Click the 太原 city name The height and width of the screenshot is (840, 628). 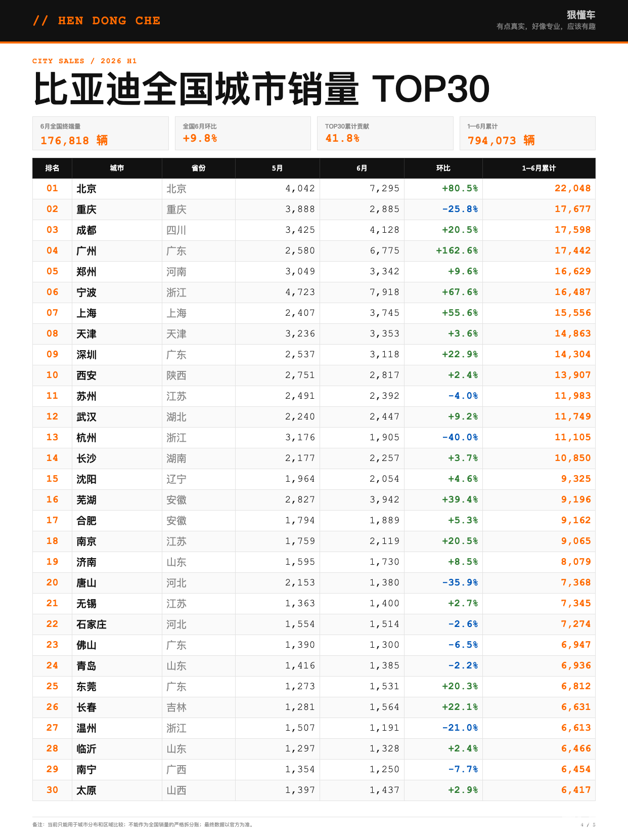pos(86,790)
